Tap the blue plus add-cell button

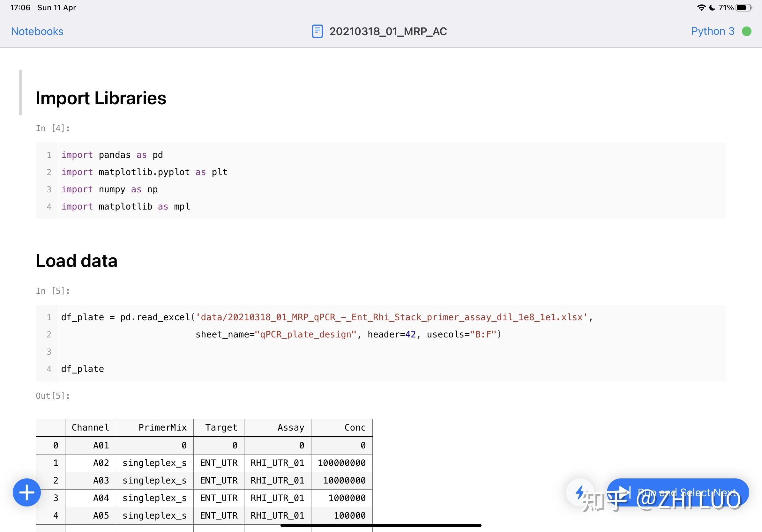point(26,492)
